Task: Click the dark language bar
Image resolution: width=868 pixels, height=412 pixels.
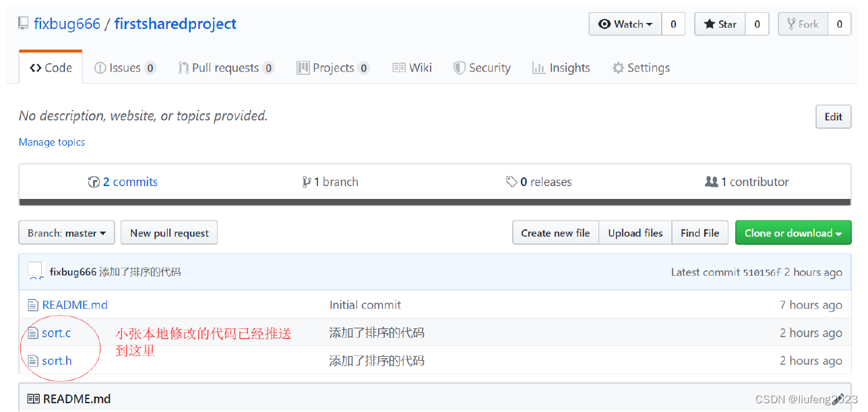Action: (x=435, y=202)
